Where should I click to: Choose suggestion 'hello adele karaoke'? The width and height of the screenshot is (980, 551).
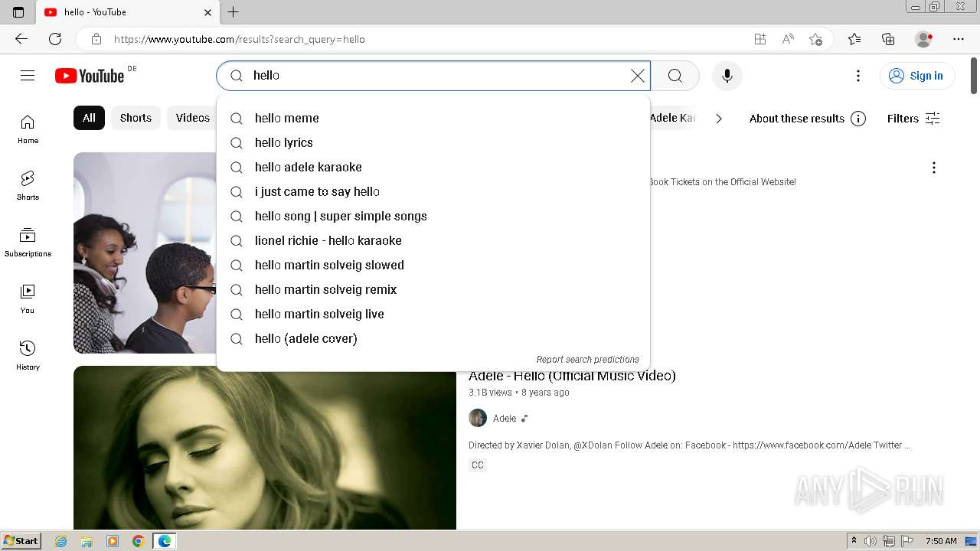[x=433, y=167]
